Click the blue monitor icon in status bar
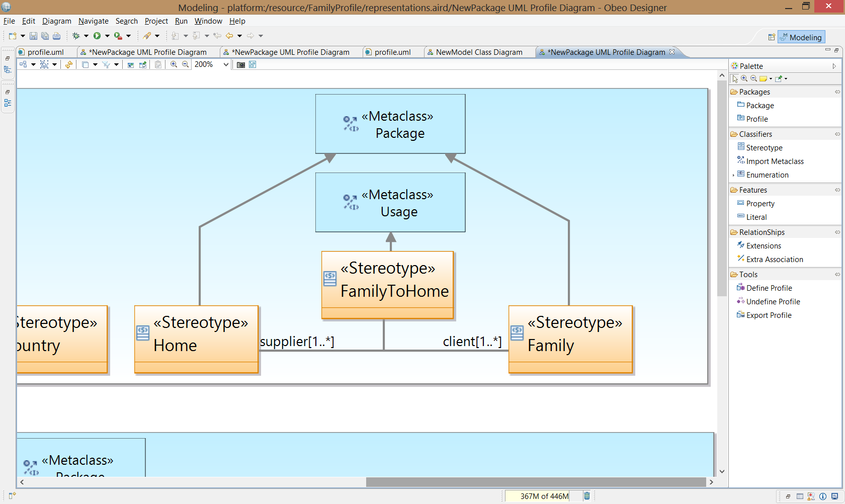The width and height of the screenshot is (845, 504). click(x=835, y=496)
